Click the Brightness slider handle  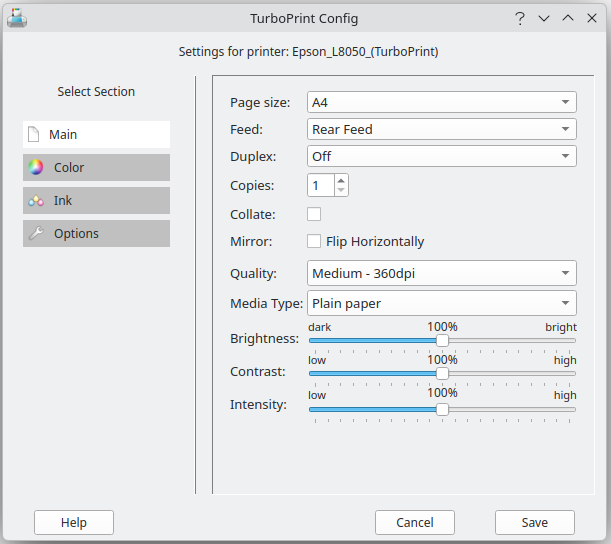[442, 340]
